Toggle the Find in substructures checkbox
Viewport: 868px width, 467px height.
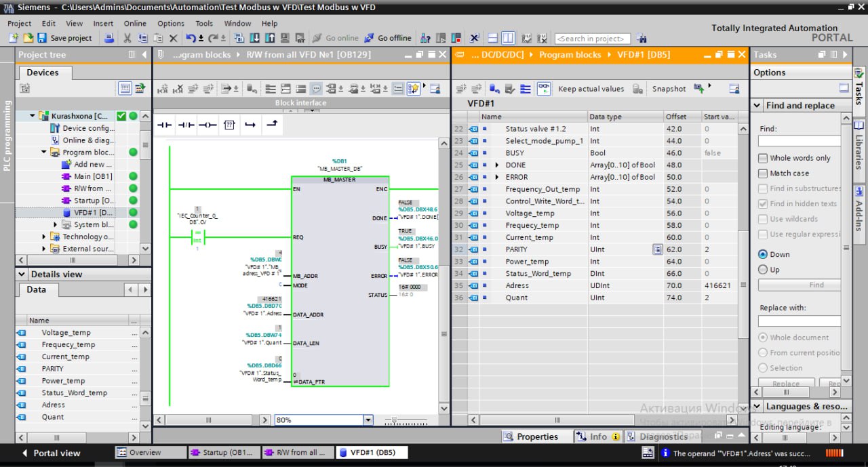[x=763, y=188]
